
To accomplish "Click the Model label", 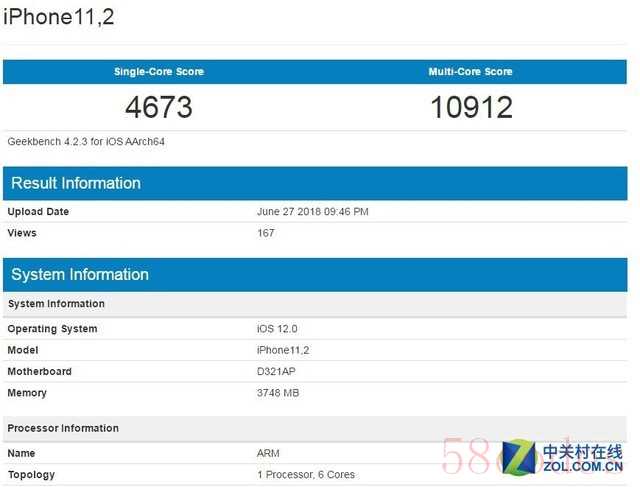I will pyautogui.click(x=23, y=350).
